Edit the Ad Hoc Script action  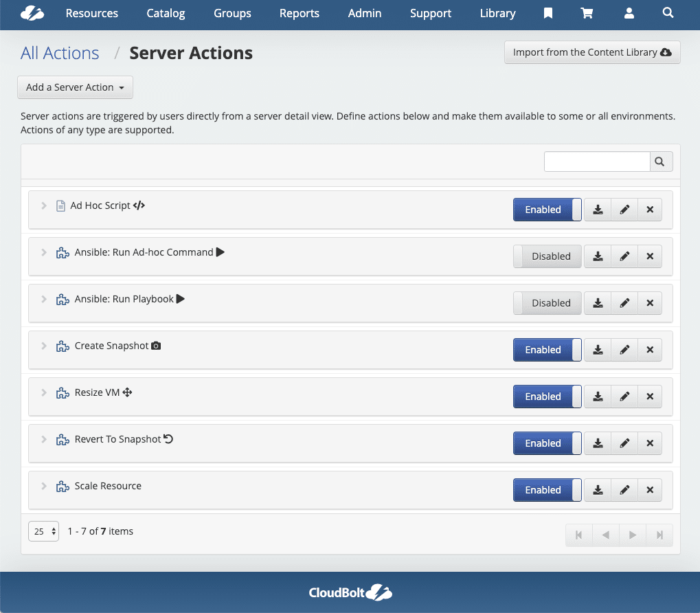click(x=624, y=210)
